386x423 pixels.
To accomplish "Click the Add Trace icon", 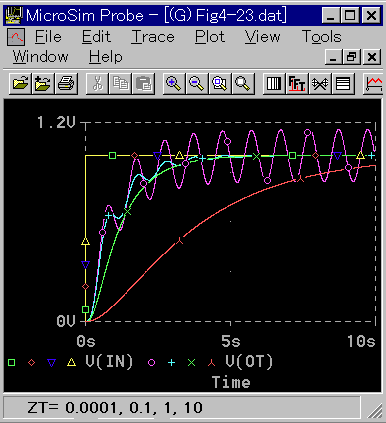I will click(373, 83).
